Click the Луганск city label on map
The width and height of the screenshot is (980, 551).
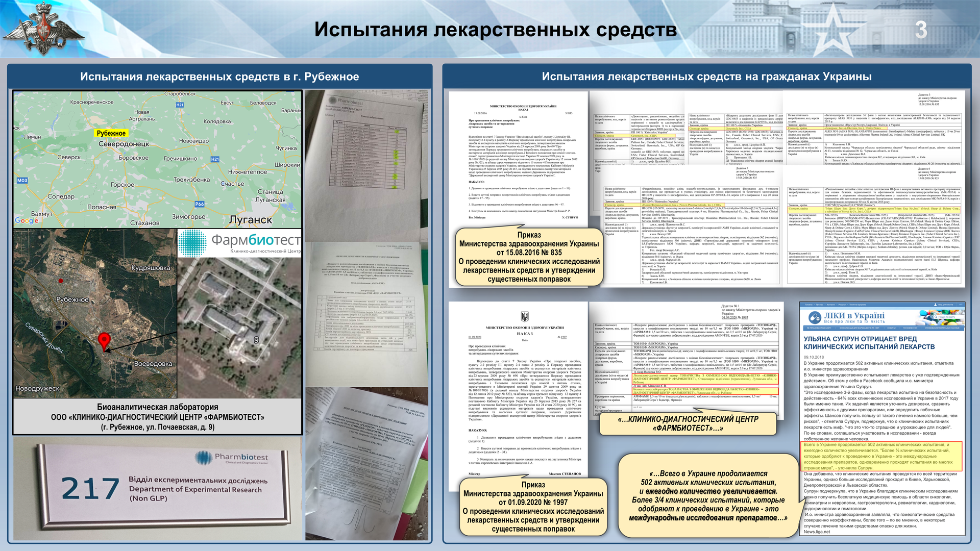click(250, 220)
